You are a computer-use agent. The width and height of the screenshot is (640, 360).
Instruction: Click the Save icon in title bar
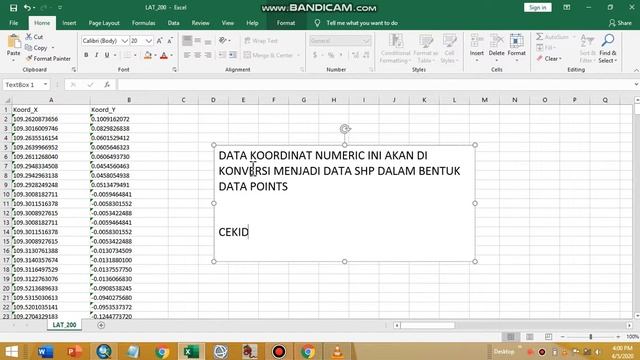tap(13, 8)
